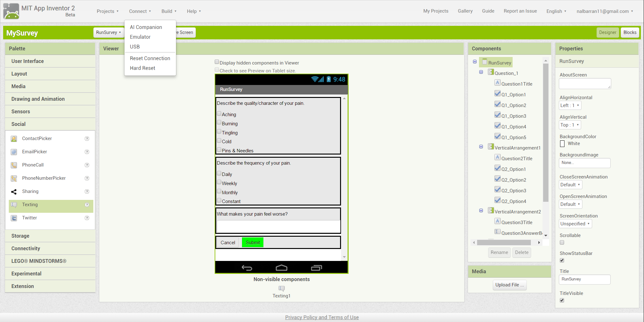Collapse the VerticalArrangement2 tree node

[x=481, y=211]
